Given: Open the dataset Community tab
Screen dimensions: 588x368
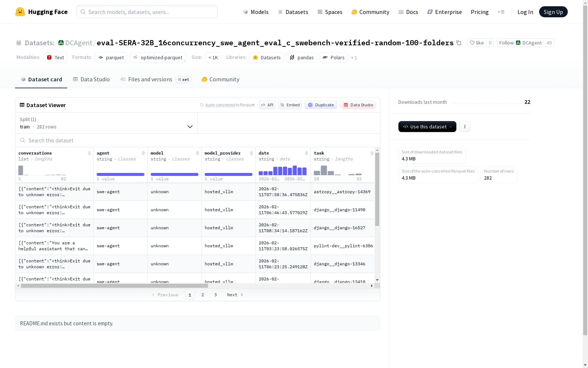Looking at the screenshot, I should click(220, 79).
